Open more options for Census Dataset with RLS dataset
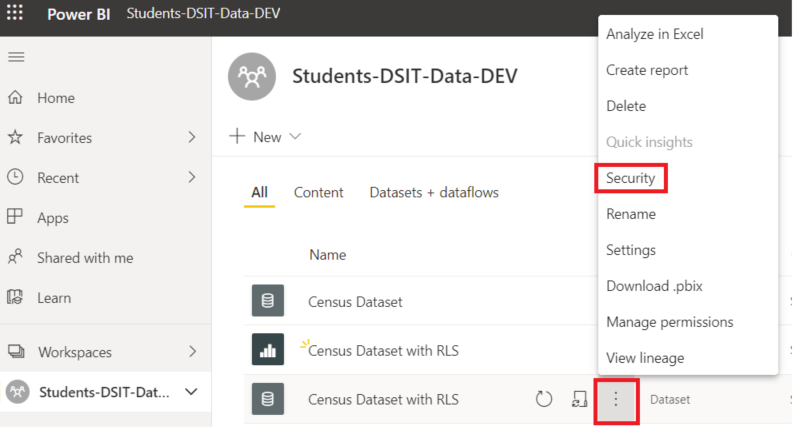This screenshot has width=797, height=430. click(x=616, y=400)
